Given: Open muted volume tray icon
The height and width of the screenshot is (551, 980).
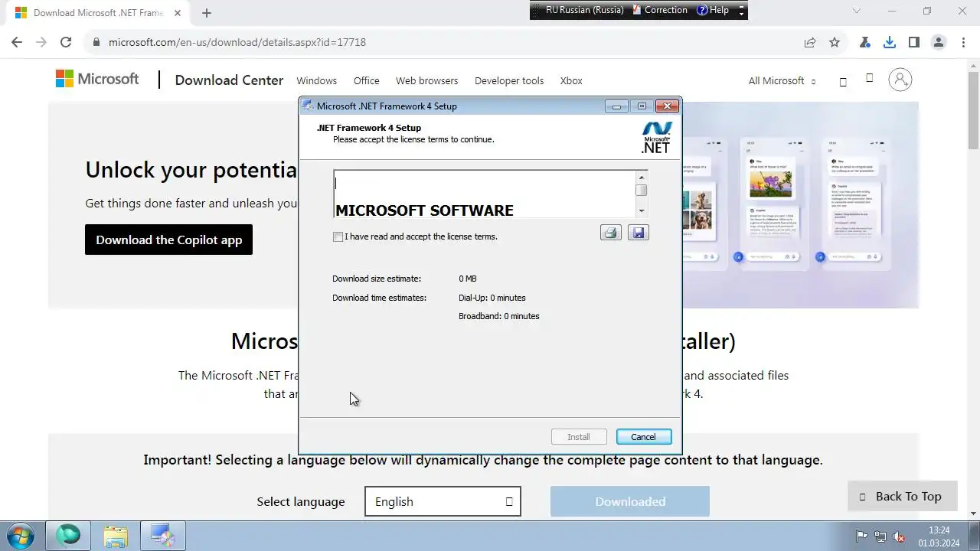Looking at the screenshot, I should [900, 536].
